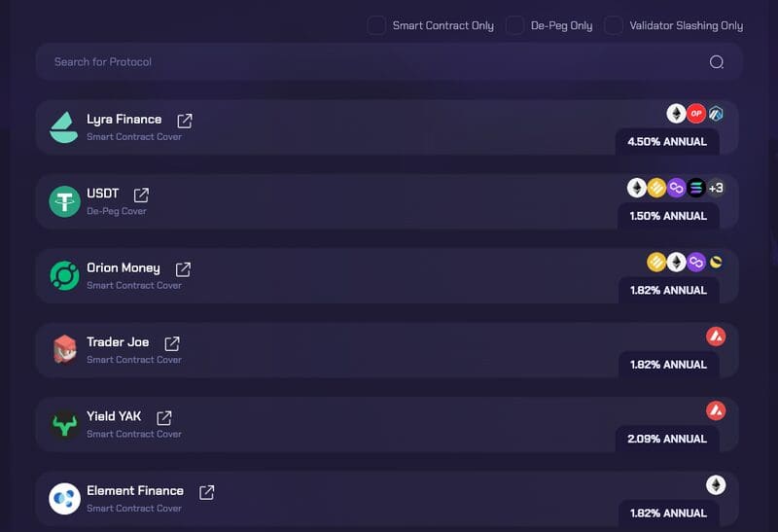Click the Tether USDT logo
Viewport: 778px width, 532px height.
pyautogui.click(x=64, y=201)
